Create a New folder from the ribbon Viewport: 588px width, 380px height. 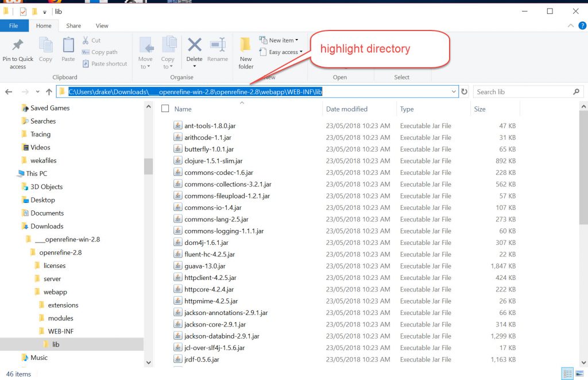[x=246, y=52]
